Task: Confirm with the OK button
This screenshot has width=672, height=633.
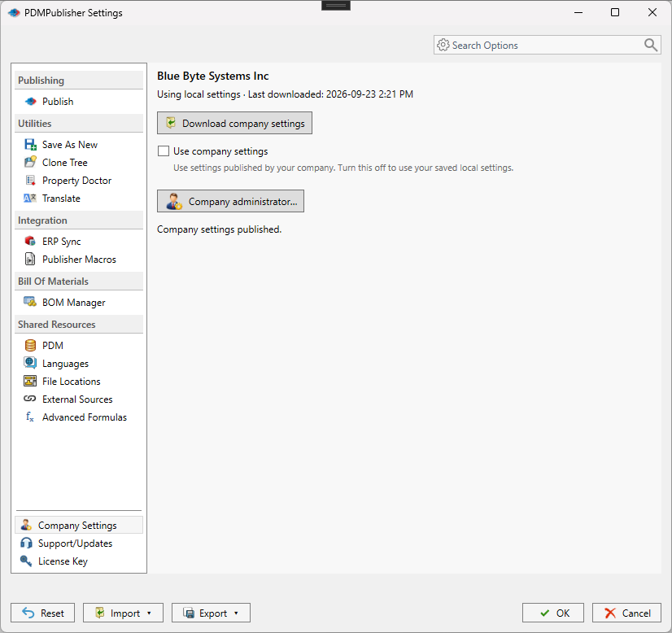Action: point(553,613)
